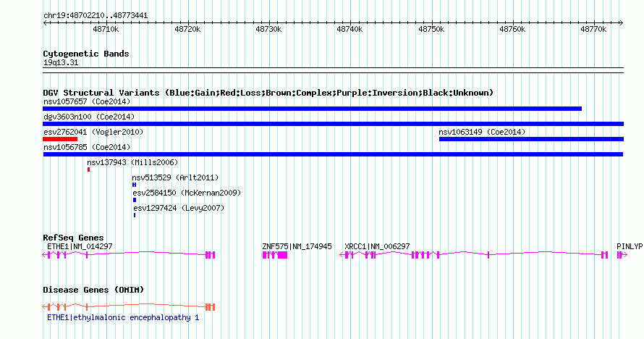This screenshot has width=644, height=339.
Task: Open the ETHE1|ethylmalonic encephalopathy 1 link
Action: coord(123,318)
